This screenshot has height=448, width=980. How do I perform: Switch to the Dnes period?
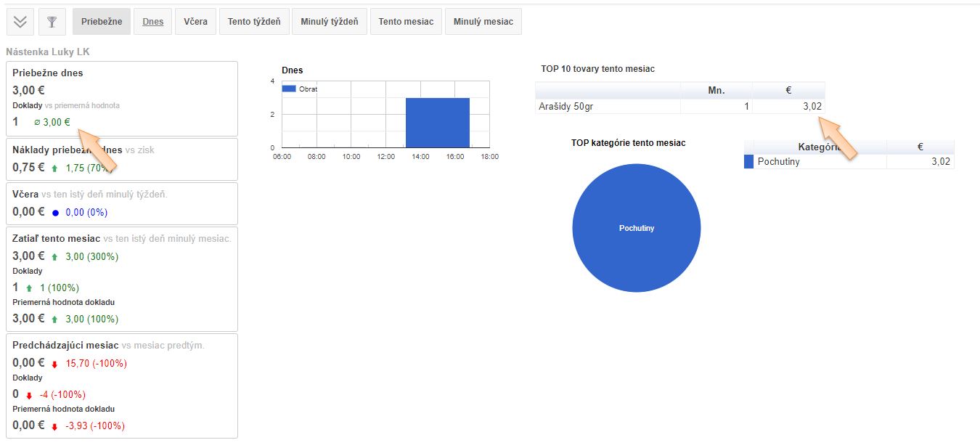pos(152,22)
